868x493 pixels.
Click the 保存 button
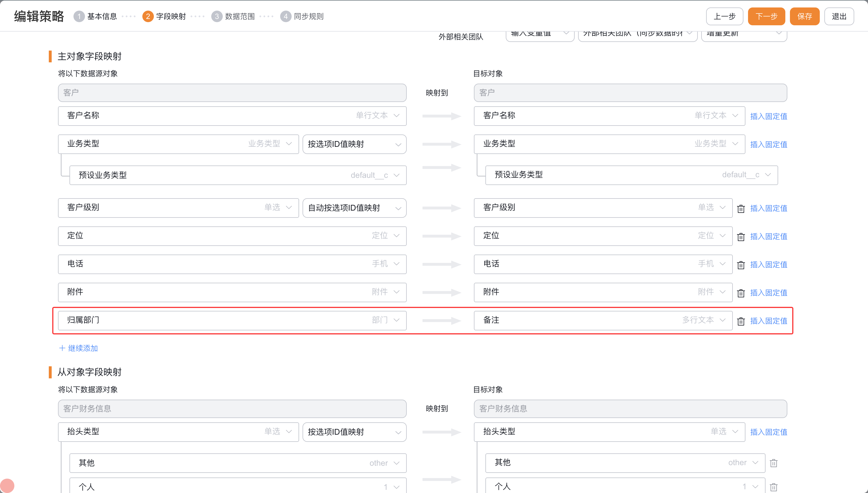coord(804,16)
